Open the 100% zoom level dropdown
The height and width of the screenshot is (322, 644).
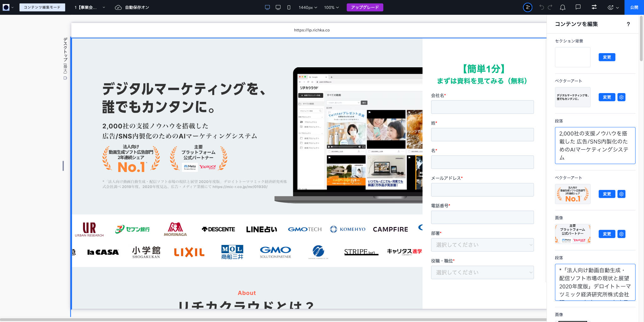coord(331,7)
